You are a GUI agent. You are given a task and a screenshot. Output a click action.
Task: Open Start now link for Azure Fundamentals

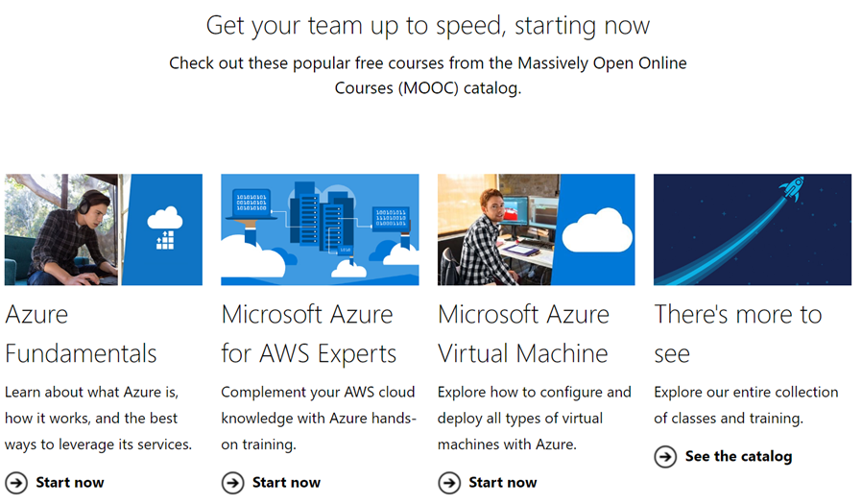[x=70, y=483]
